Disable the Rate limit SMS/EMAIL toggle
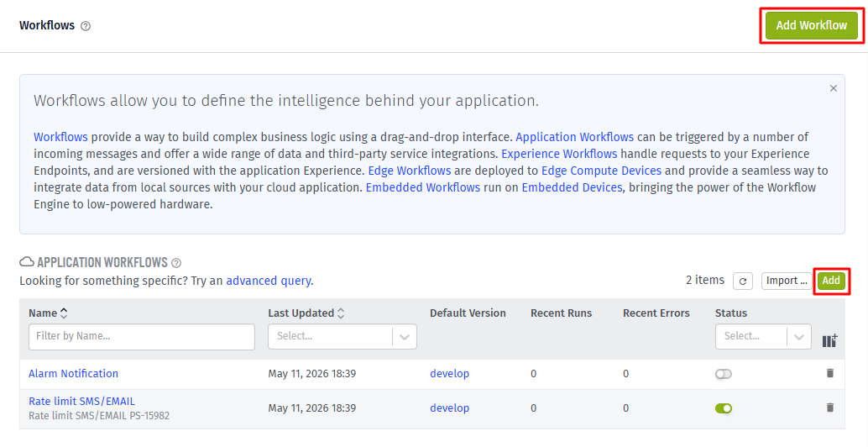 coord(724,408)
